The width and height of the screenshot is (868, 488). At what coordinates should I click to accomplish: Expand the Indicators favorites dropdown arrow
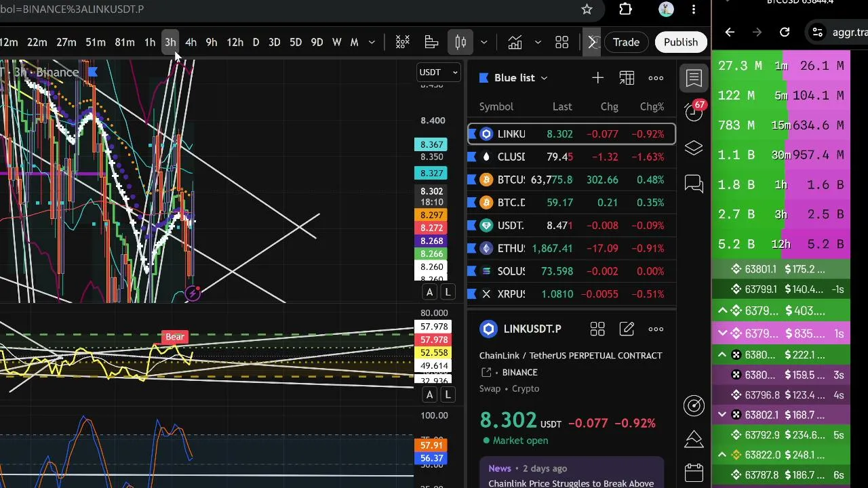tap(538, 43)
